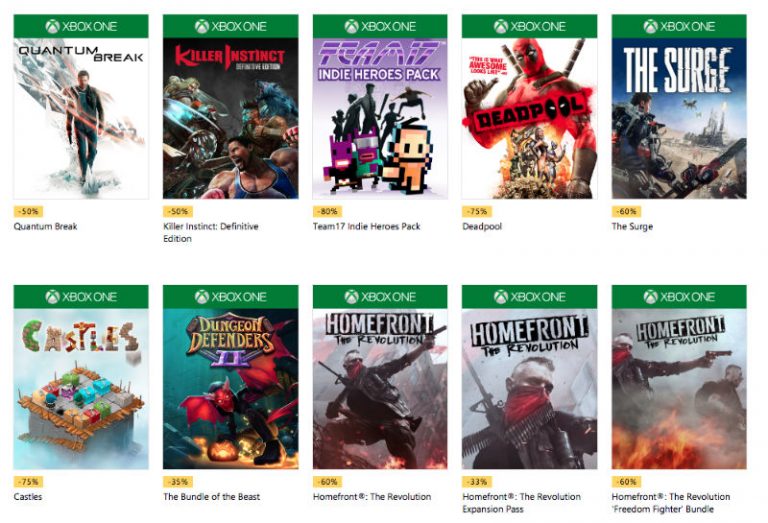The image size is (768, 523).
Task: Click the -33% discount badge
Action: [x=476, y=482]
